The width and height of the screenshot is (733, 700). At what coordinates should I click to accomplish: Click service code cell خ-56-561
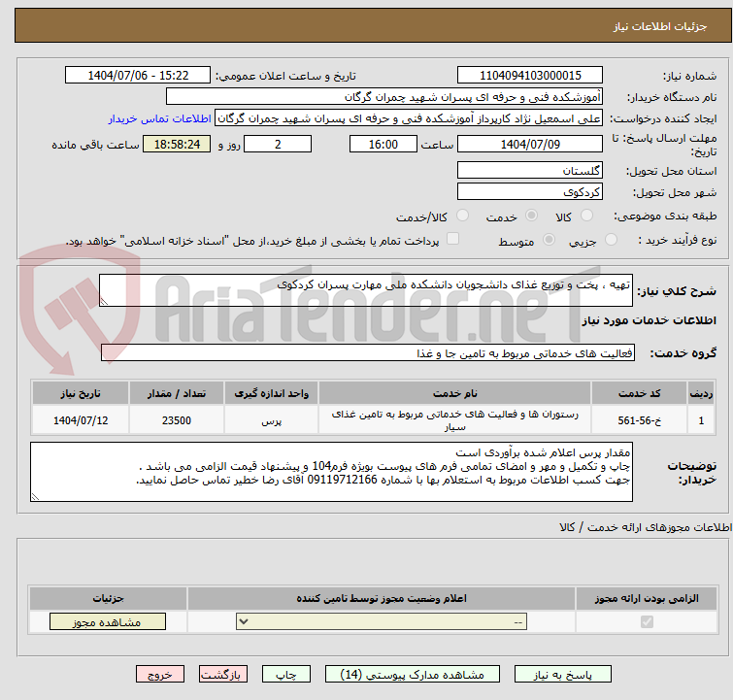point(639,420)
